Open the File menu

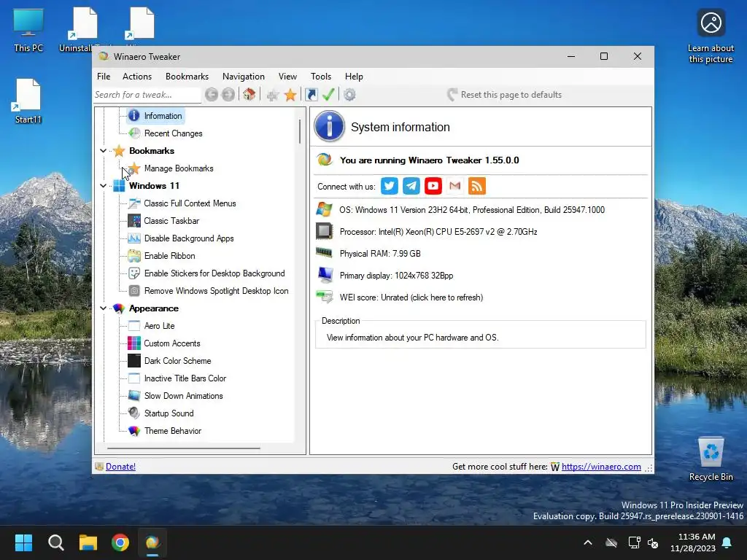pyautogui.click(x=104, y=76)
